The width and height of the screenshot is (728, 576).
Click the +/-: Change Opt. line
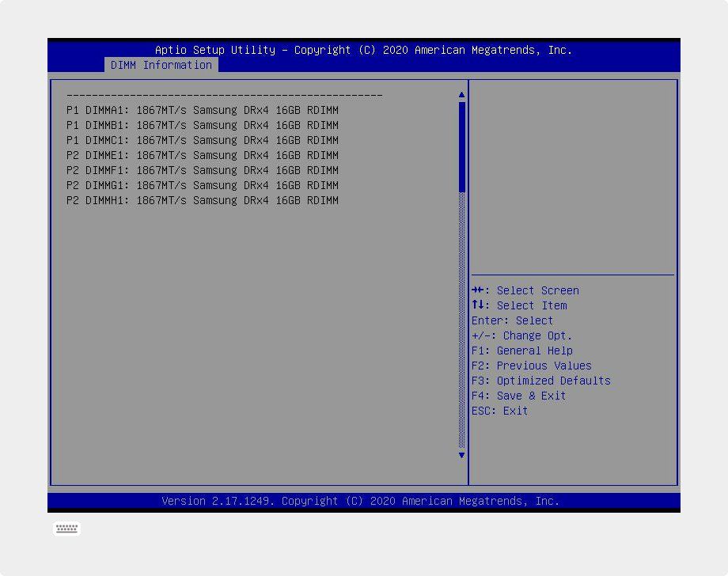pyautogui.click(x=521, y=335)
